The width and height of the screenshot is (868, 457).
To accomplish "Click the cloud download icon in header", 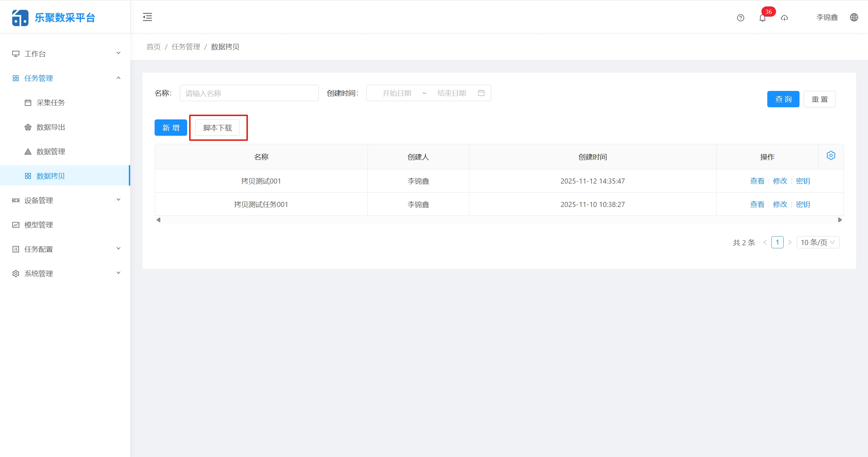I will 784,18.
